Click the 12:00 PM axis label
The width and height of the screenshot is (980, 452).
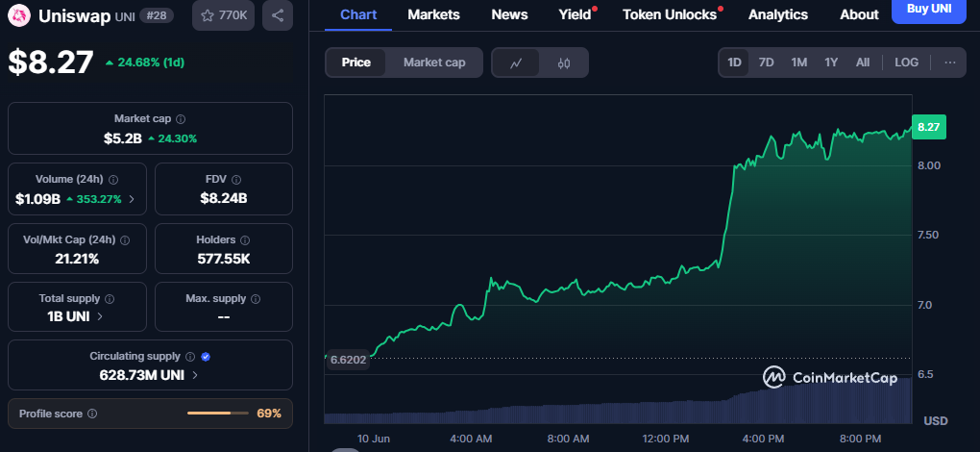(666, 439)
